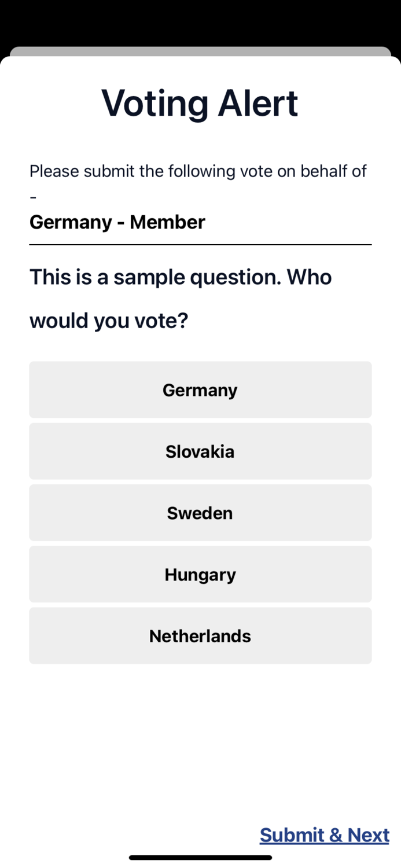The height and width of the screenshot is (868, 401).
Task: Tap the word 'Alert' in the heading
Action: click(258, 104)
